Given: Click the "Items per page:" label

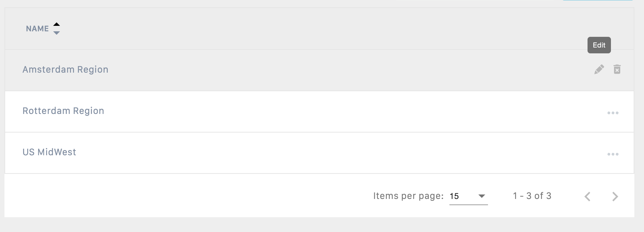Looking at the screenshot, I should coord(408,196).
